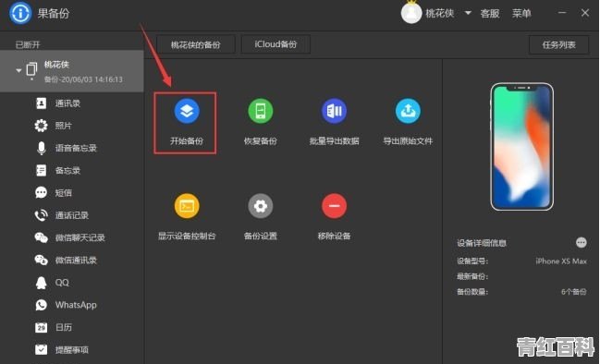Screen dimensions: 600x364
Task: Switch to 桃花侠的备份 tab
Action: click(196, 44)
